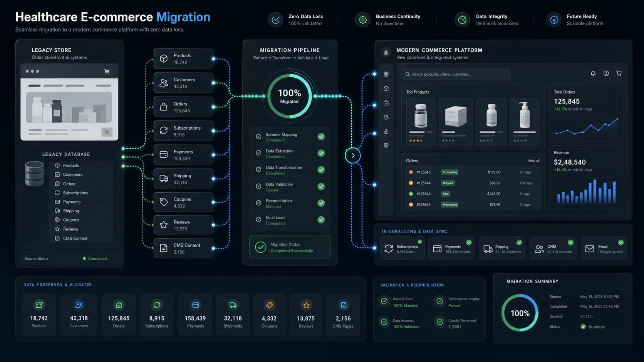The height and width of the screenshot is (362, 644).
Task: Click the pump bottle top product thumbnail
Action: tap(524, 115)
